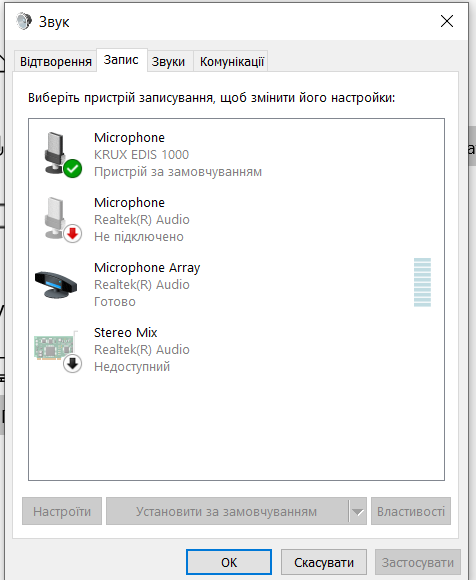Switch to the Звуки tab
This screenshot has width=476, height=580.
click(x=168, y=61)
